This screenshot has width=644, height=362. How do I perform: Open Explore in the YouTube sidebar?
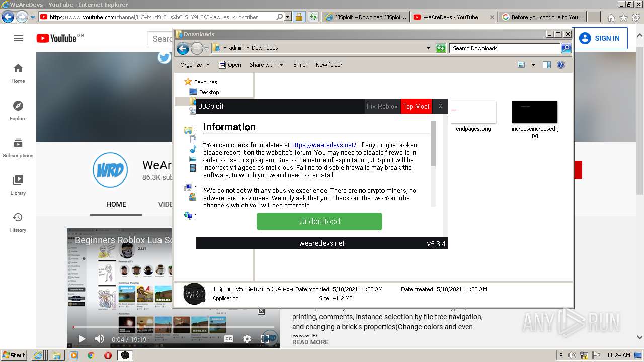(x=18, y=111)
